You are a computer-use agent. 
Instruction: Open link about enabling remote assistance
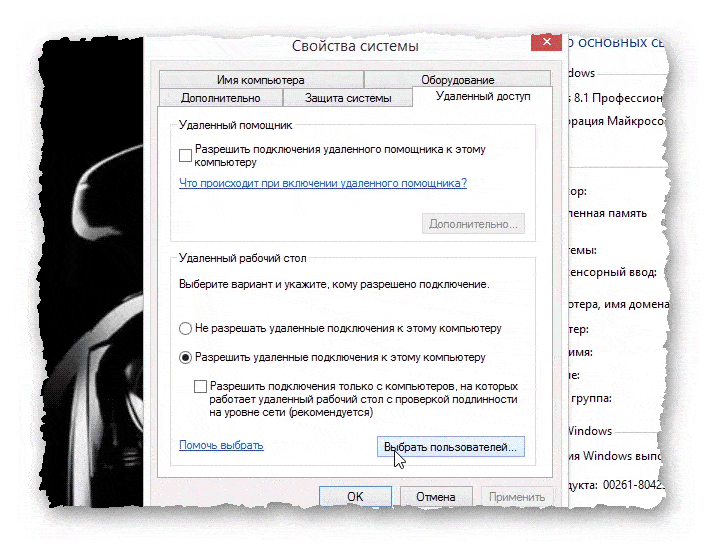coord(323,183)
